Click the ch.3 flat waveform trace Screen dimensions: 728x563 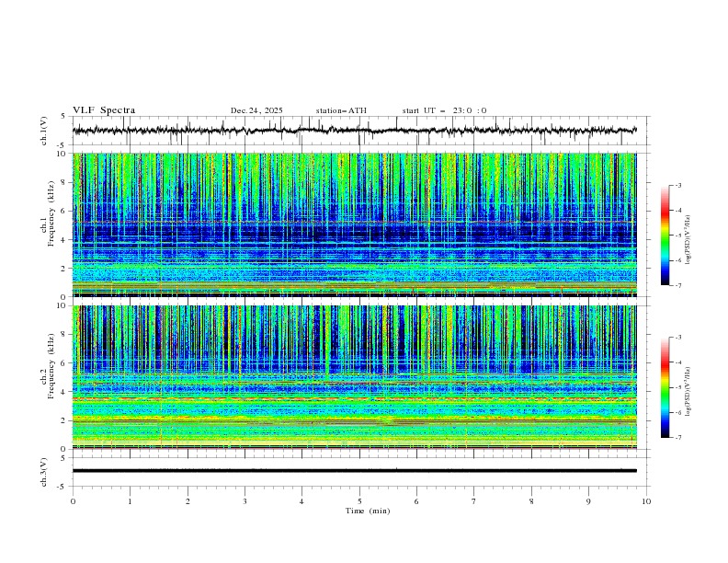coord(355,471)
